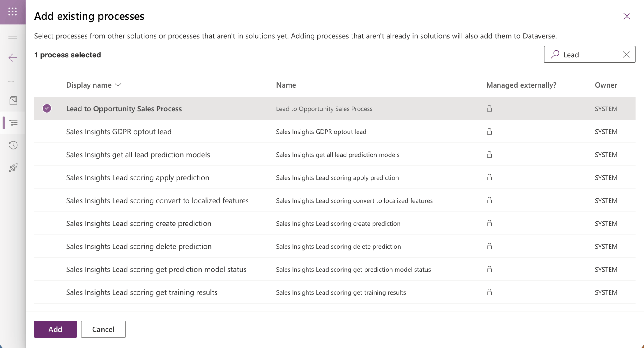Click the Cancel button

coord(103,329)
